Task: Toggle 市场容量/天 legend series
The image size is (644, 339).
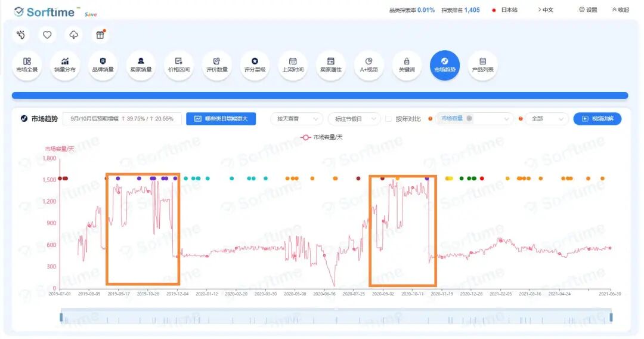Action: [x=321, y=137]
